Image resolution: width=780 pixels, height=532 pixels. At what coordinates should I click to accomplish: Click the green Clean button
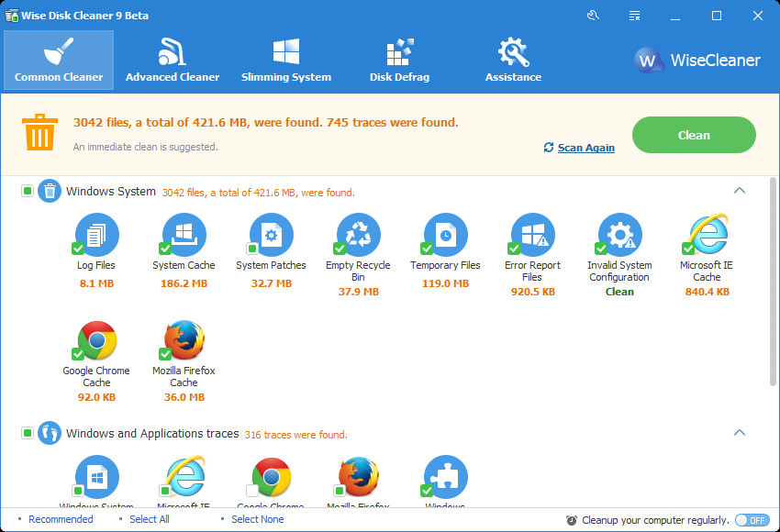coord(694,135)
